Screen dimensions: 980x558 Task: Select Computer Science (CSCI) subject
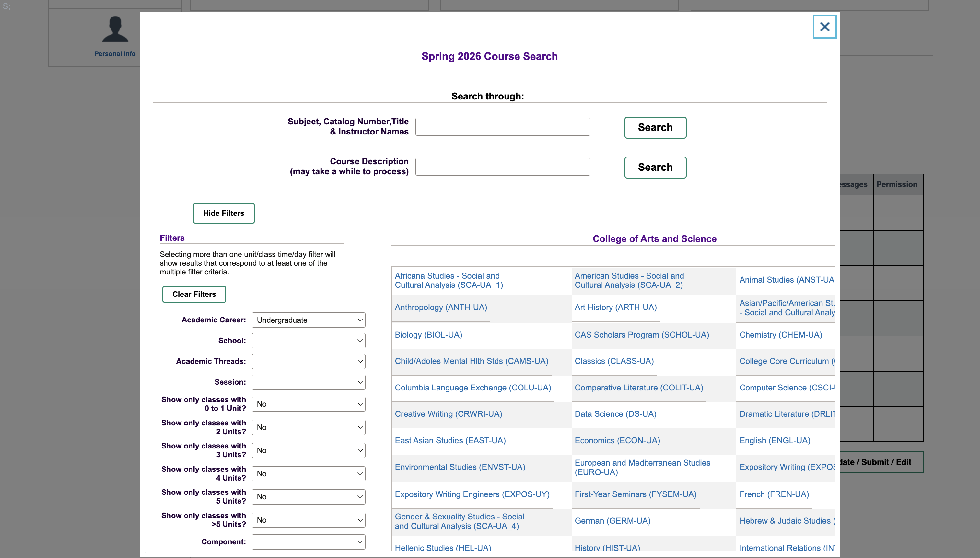[x=787, y=388]
